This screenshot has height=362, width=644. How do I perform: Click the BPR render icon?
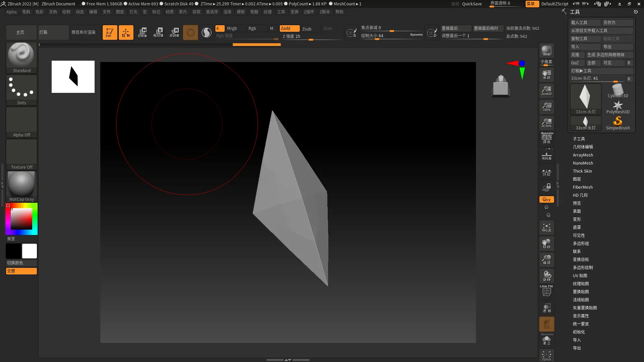click(546, 51)
